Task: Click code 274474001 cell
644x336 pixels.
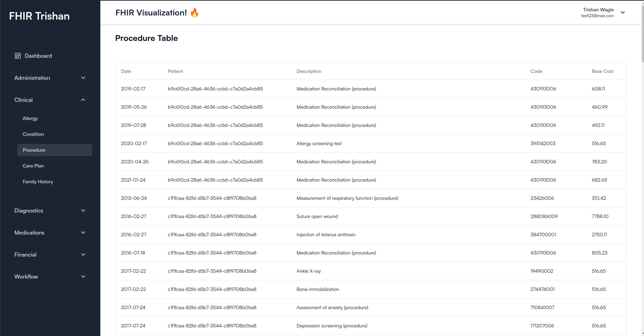Action: (x=543, y=289)
